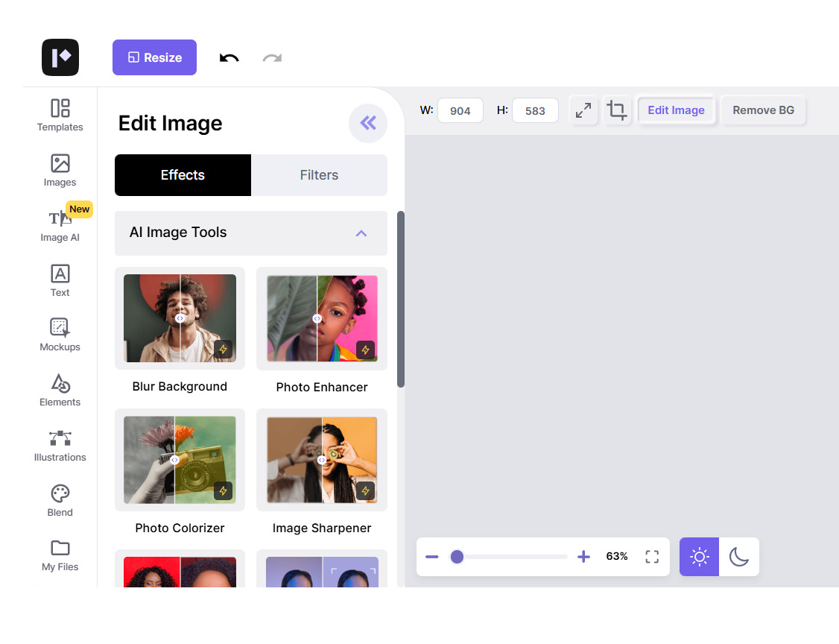Image resolution: width=839 pixels, height=644 pixels.
Task: Open the Illustrations sidebar panel
Action: coord(60,446)
